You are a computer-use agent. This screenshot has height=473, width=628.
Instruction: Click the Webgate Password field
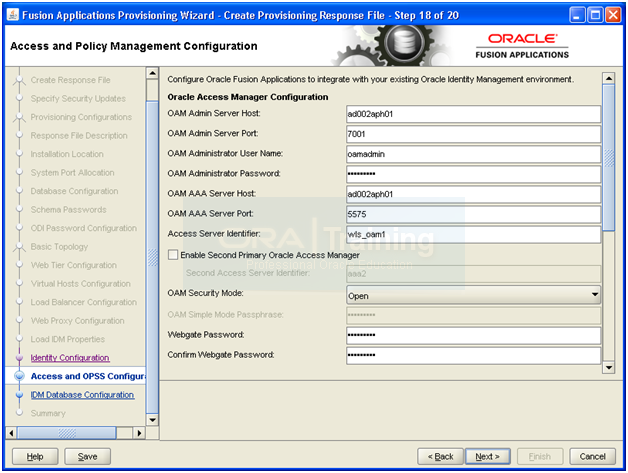[x=473, y=335]
